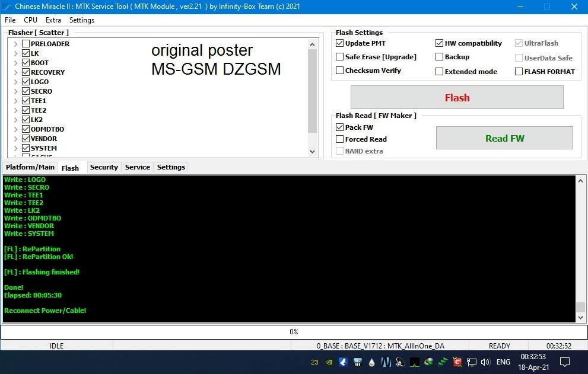Open the temperature tray icon showing 23

pos(314,362)
